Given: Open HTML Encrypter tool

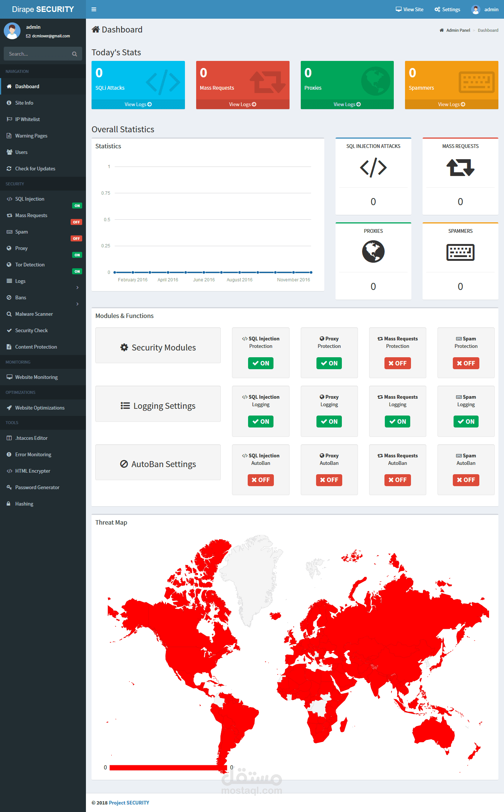Looking at the screenshot, I should tap(43, 471).
